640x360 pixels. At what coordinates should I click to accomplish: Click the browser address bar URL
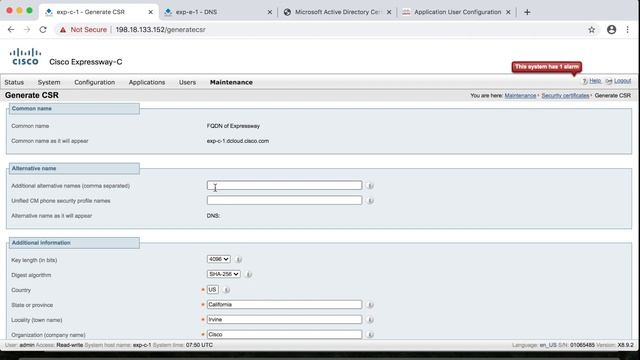coord(160,30)
